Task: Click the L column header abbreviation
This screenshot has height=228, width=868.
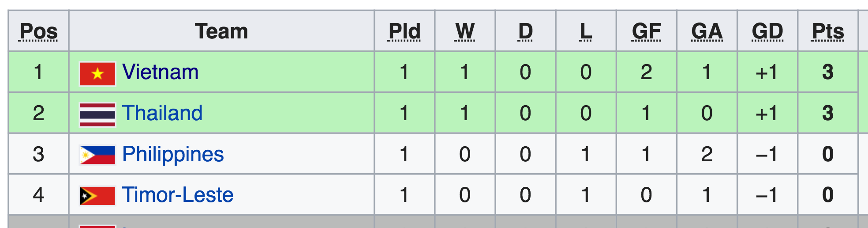Action: click(586, 31)
